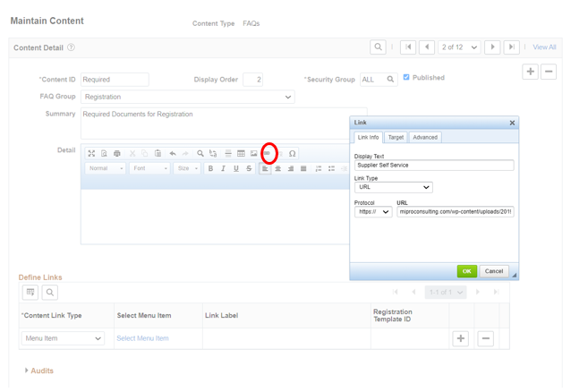Insert a table from editor toolbar

click(x=241, y=153)
